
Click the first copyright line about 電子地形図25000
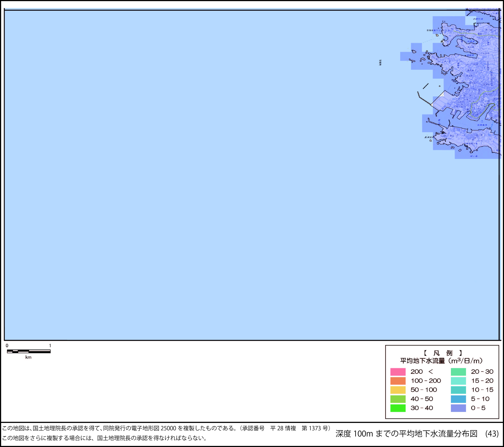click(x=166, y=428)
